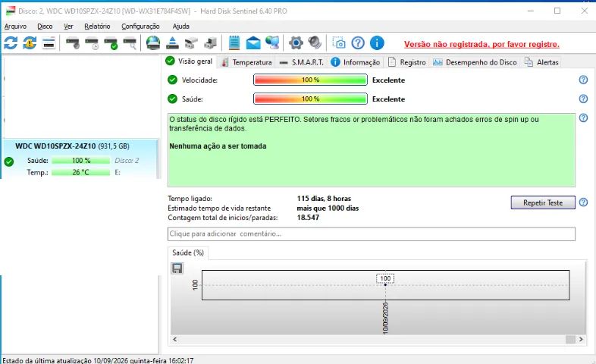The width and height of the screenshot is (596, 364).
Task: Open the Ver menu
Action: (x=68, y=27)
